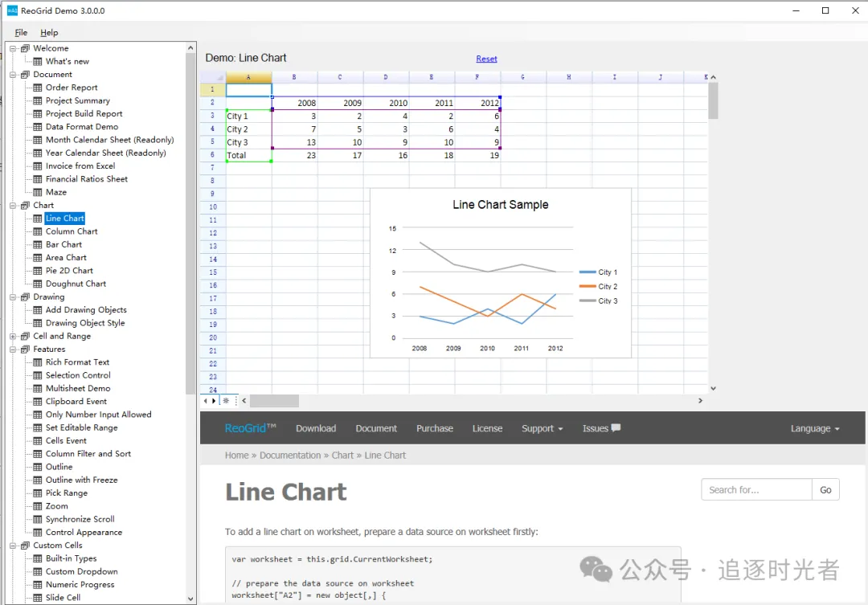Open the Language dropdown menu
The height and width of the screenshot is (605, 868).
pos(814,428)
